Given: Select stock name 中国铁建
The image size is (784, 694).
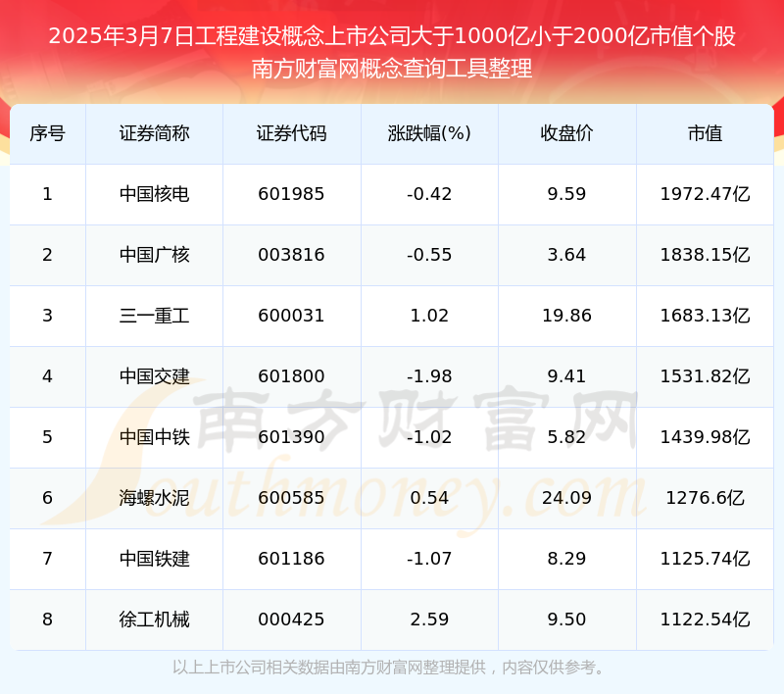Looking at the screenshot, I should pyautogui.click(x=154, y=559).
